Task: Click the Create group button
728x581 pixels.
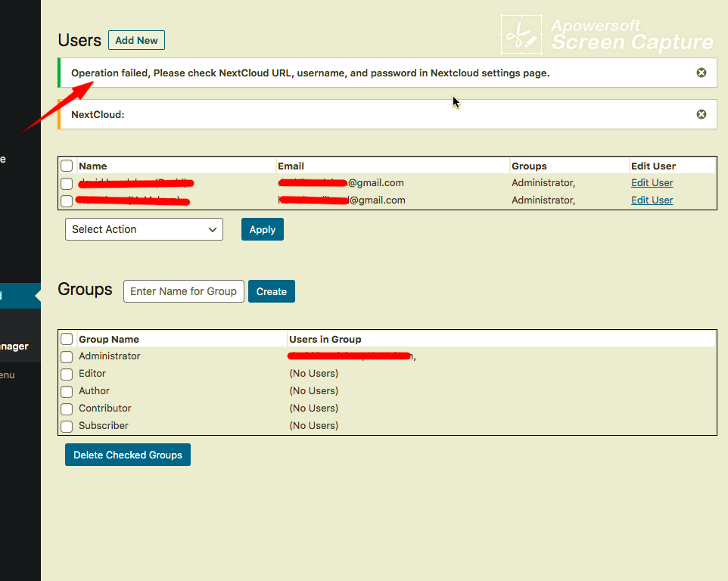Action: pos(272,291)
